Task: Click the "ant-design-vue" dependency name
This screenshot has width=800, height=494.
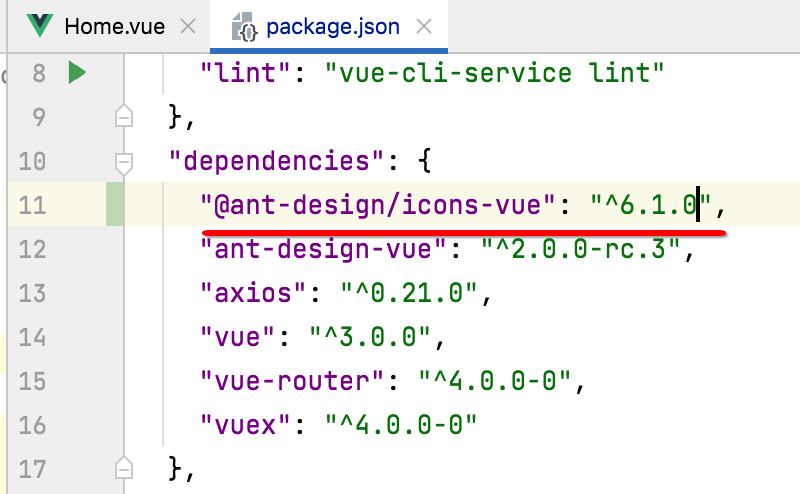Action: pyautogui.click(x=323, y=249)
